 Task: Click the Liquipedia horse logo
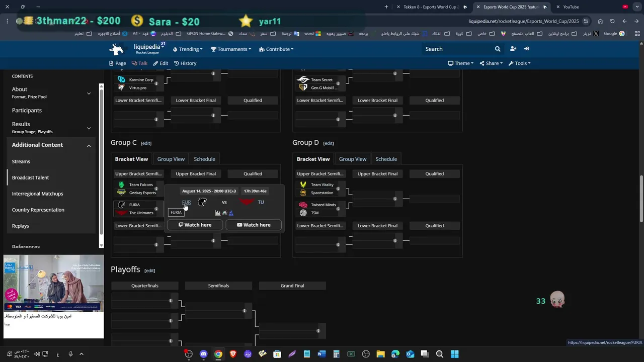pyautogui.click(x=117, y=49)
